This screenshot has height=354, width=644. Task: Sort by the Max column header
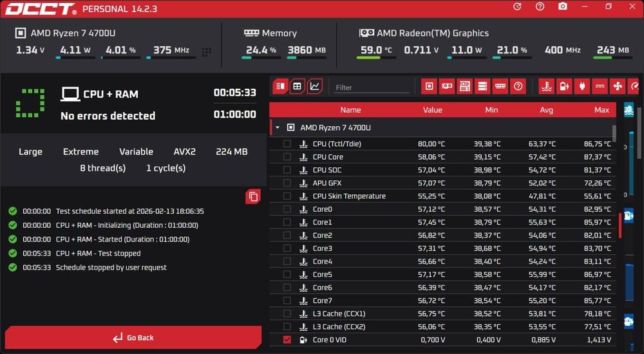point(601,110)
